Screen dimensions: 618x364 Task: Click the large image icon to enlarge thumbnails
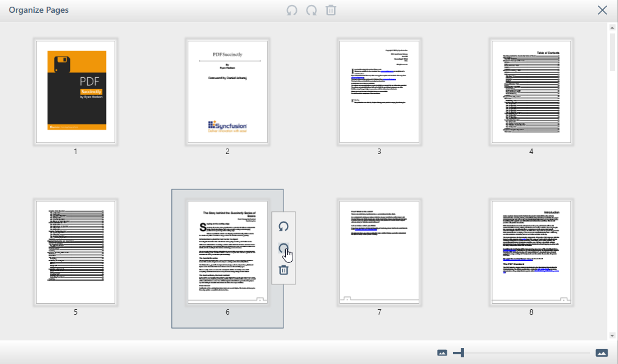(602, 353)
